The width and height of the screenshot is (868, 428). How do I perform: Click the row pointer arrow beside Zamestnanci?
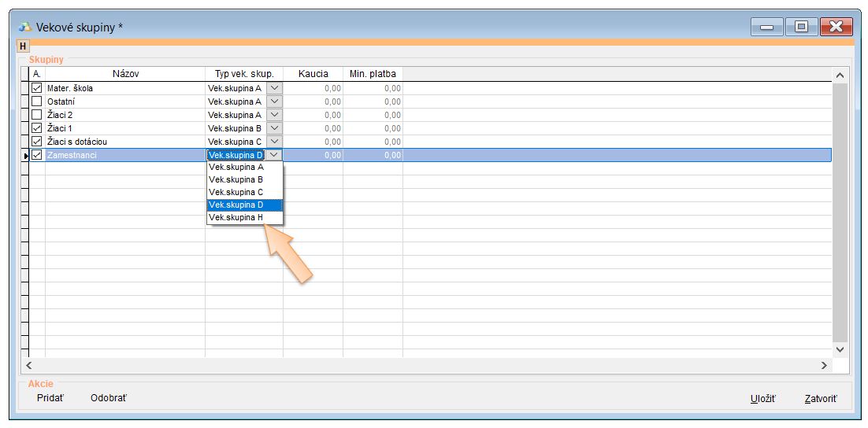point(25,156)
